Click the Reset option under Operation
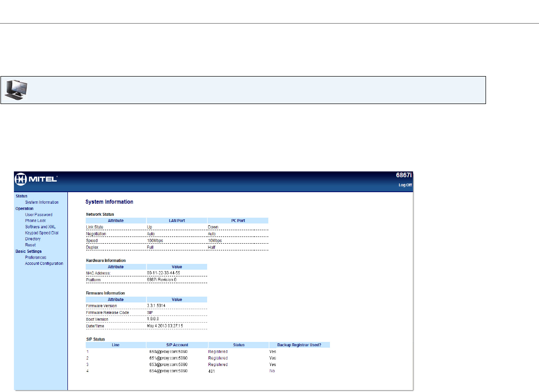The image size is (539, 392). 30,245
